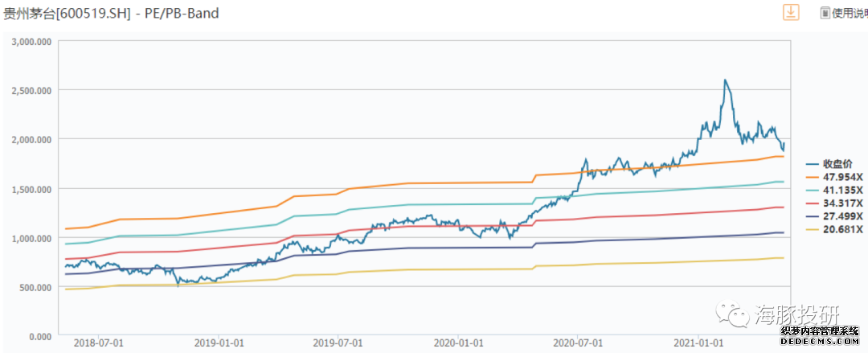
Task: Click the 1,000.000 y-axis label
Action: coord(31,238)
